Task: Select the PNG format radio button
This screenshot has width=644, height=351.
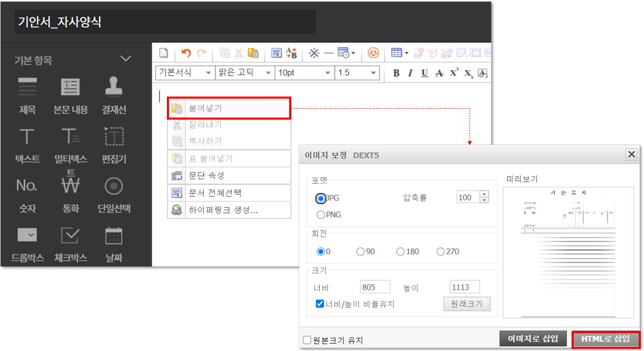Action: tap(320, 215)
